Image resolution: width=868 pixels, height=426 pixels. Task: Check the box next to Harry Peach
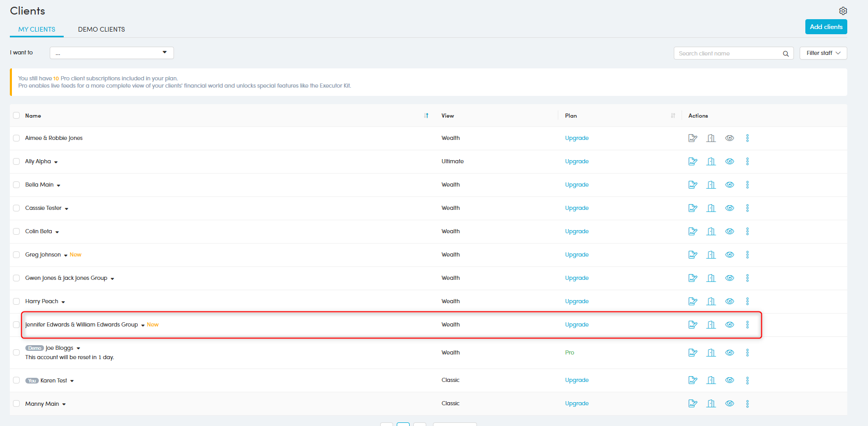(17, 301)
